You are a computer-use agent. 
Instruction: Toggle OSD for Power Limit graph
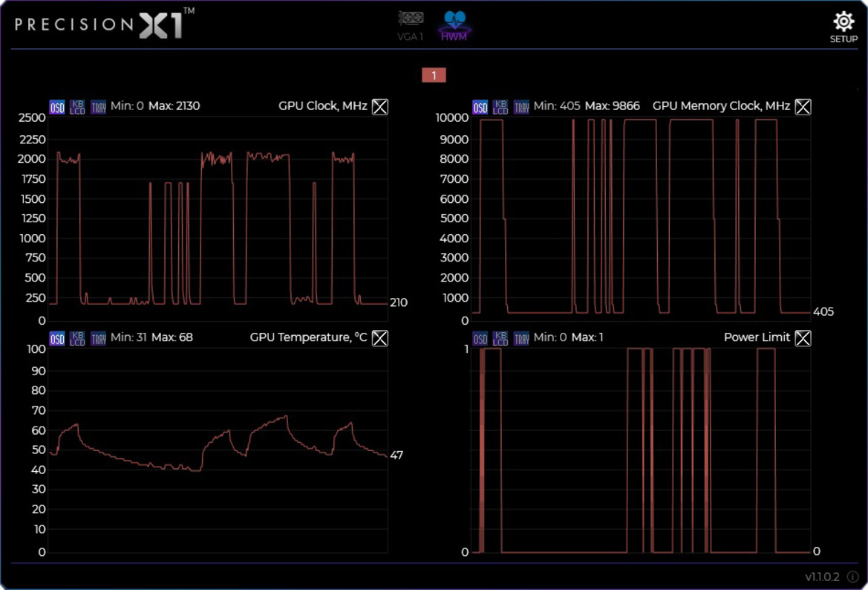480,339
